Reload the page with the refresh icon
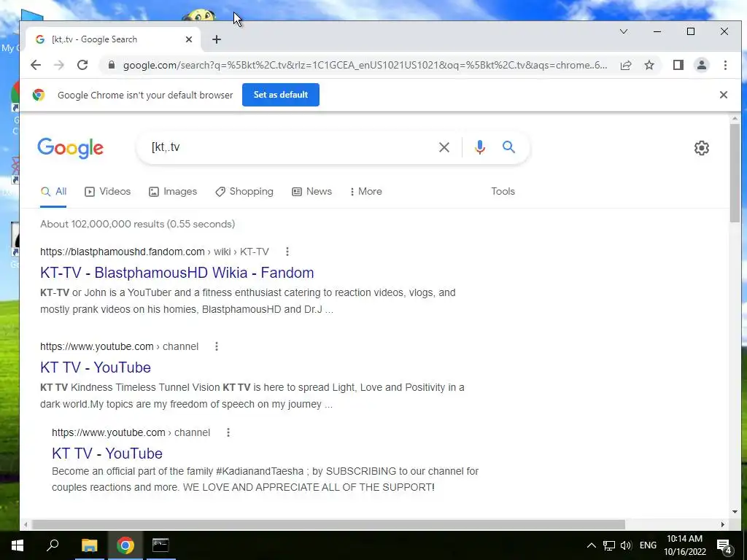This screenshot has height=560, width=747. [x=82, y=65]
